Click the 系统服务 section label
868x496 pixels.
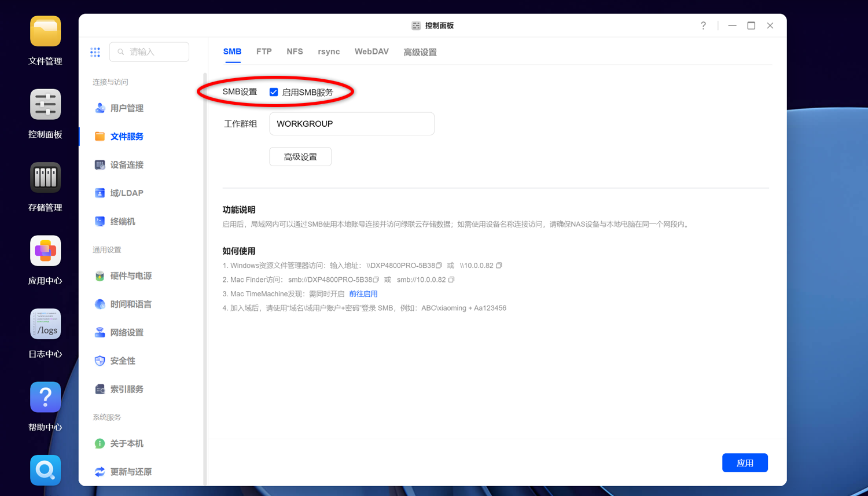[x=107, y=417]
